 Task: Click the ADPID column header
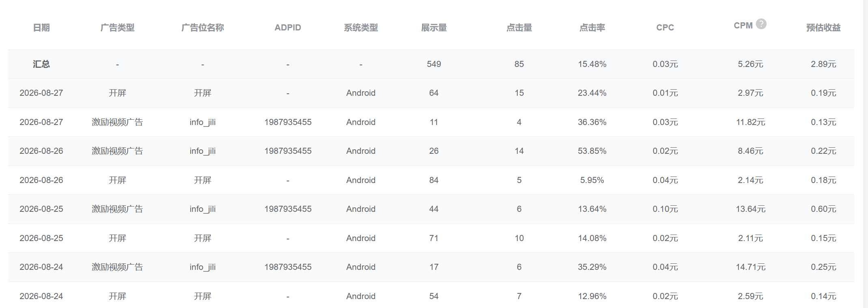[x=288, y=28]
